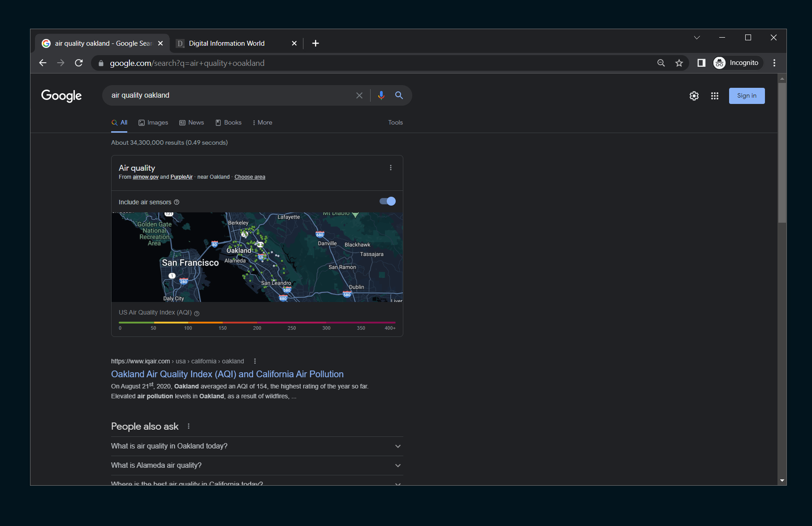
Task: Open a new browser tab
Action: (315, 43)
